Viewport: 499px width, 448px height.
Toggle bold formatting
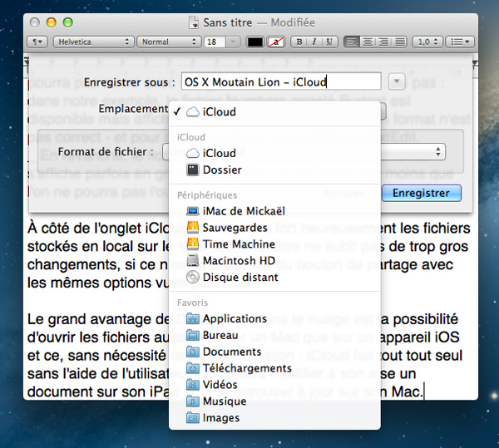click(x=299, y=42)
